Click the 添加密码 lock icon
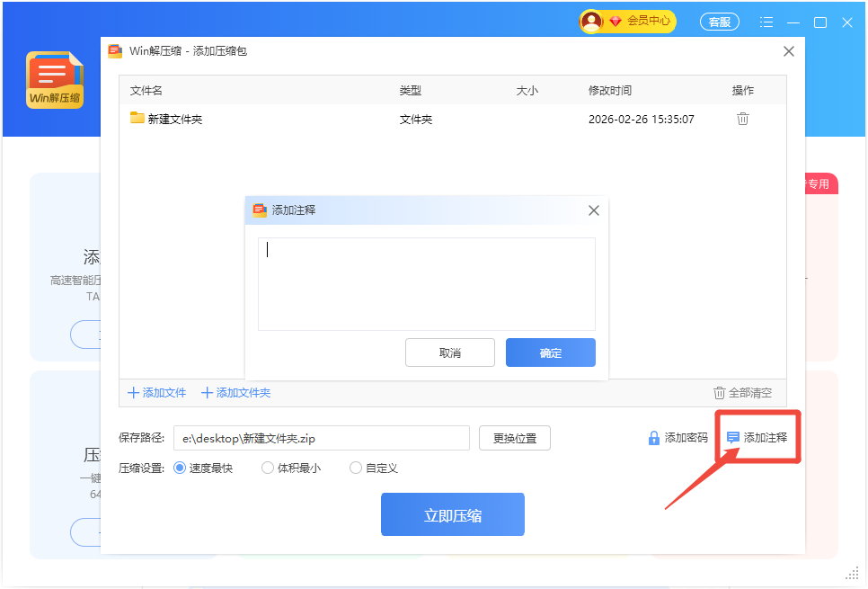The height and width of the screenshot is (589, 868). click(654, 438)
